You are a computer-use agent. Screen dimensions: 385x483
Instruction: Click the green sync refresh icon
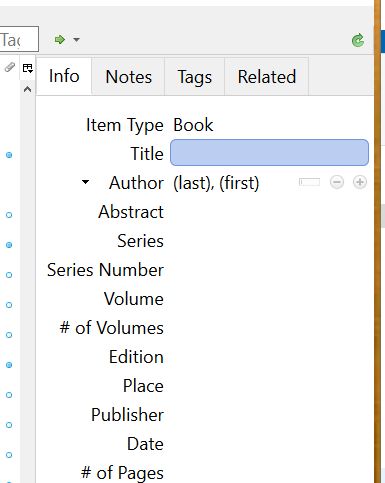[x=358, y=40]
